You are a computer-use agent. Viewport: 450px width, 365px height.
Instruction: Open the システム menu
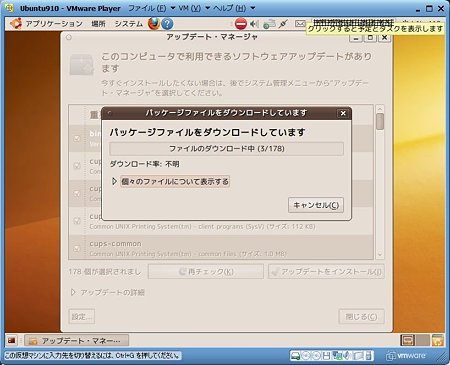pos(128,24)
